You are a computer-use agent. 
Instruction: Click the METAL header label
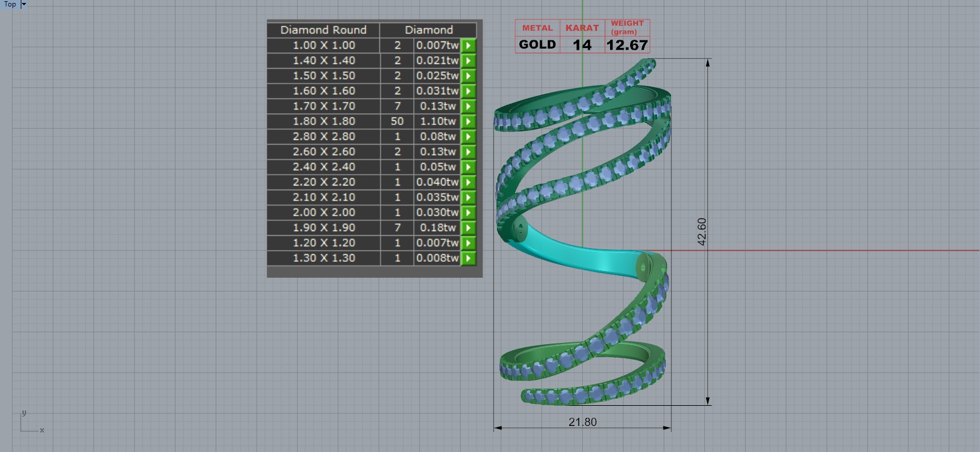click(x=537, y=28)
